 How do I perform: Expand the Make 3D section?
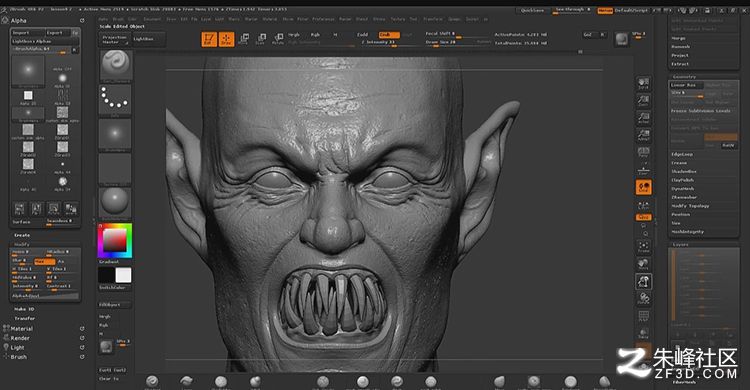(23, 309)
